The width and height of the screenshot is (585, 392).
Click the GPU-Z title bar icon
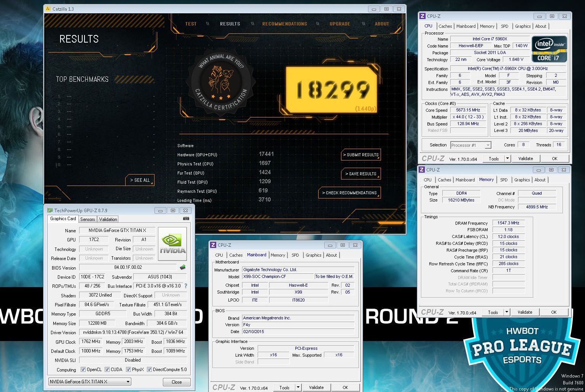click(x=50, y=210)
